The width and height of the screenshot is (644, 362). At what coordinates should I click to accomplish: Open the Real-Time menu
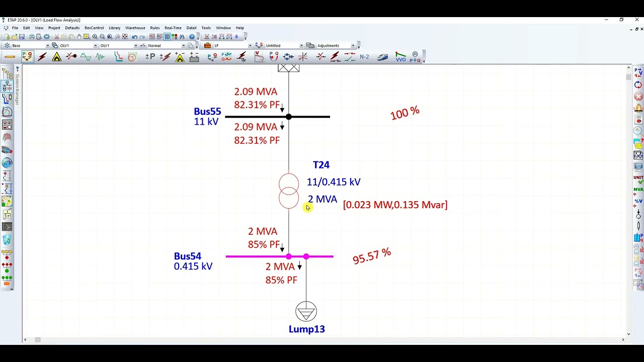(173, 28)
